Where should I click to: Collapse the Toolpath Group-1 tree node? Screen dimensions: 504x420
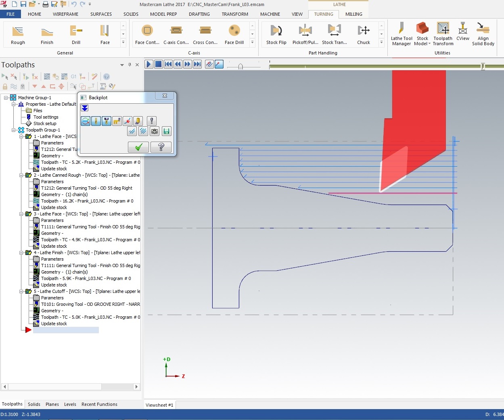[14, 130]
